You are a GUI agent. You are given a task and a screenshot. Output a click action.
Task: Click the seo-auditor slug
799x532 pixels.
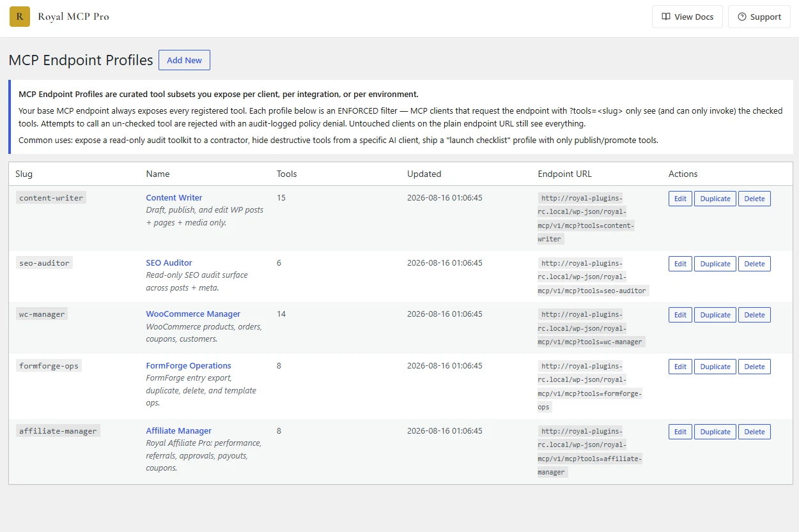(44, 263)
